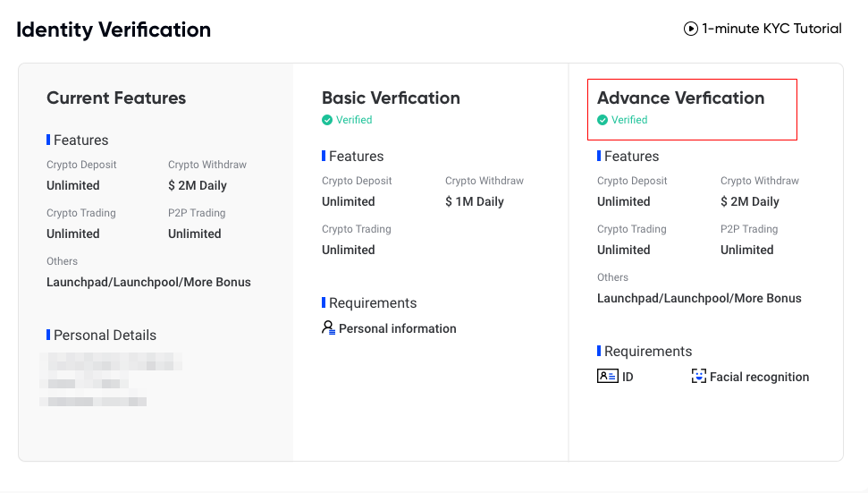Image resolution: width=868 pixels, height=493 pixels.
Task: Click the play icon beside KYC Tutorial
Action: [690, 29]
